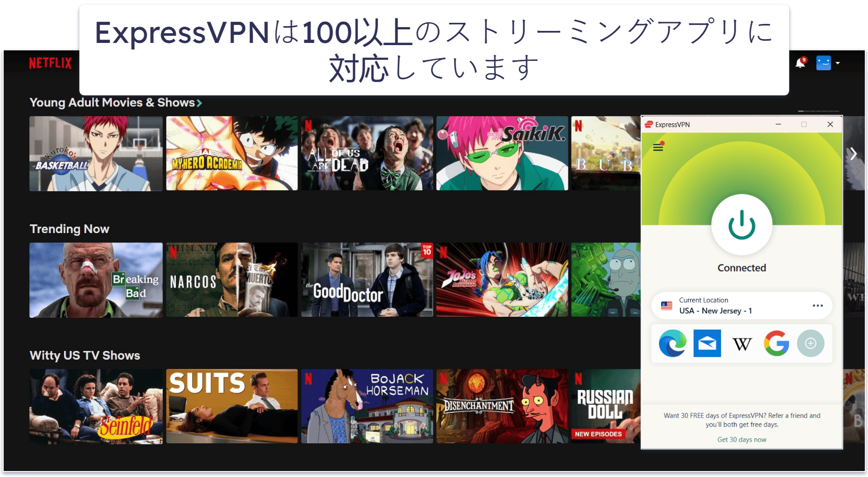Open Saiki K. title card
The image size is (868, 477).
(x=502, y=153)
